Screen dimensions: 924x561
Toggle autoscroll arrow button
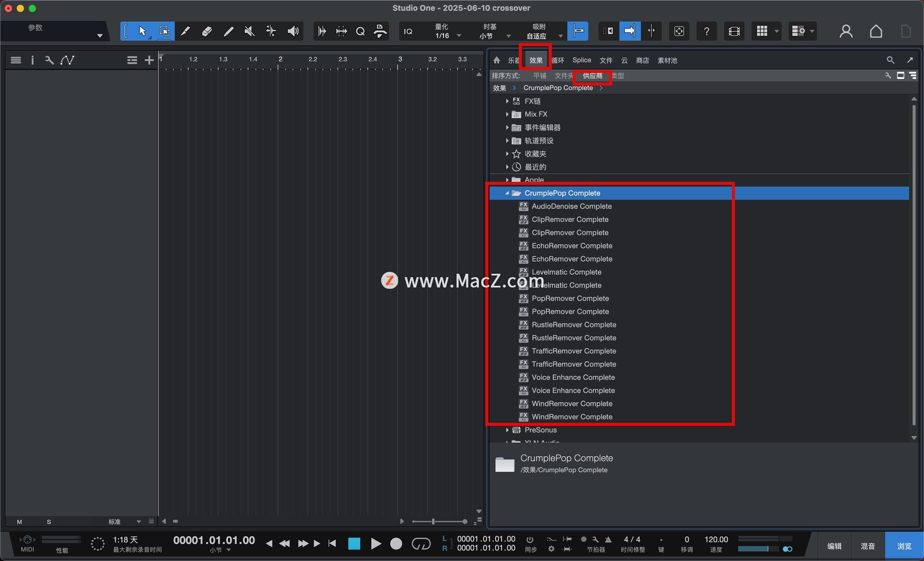[629, 31]
